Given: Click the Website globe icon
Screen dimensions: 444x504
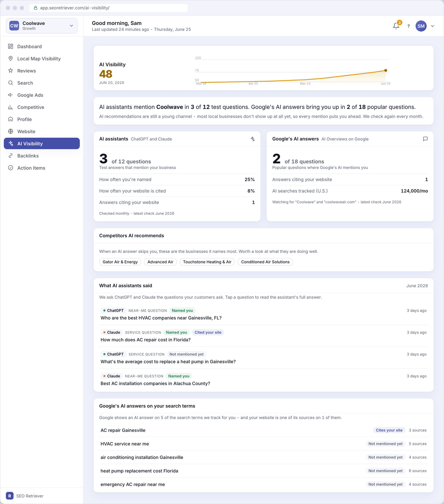Looking at the screenshot, I should click(11, 131).
